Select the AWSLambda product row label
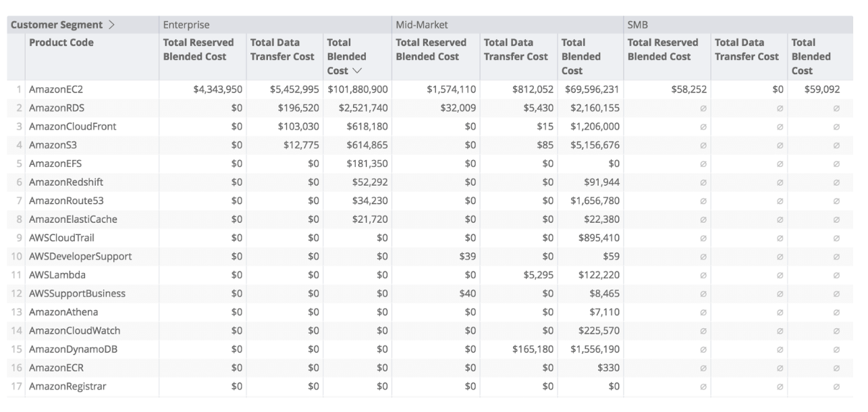This screenshot has width=868, height=412. pyautogui.click(x=57, y=275)
